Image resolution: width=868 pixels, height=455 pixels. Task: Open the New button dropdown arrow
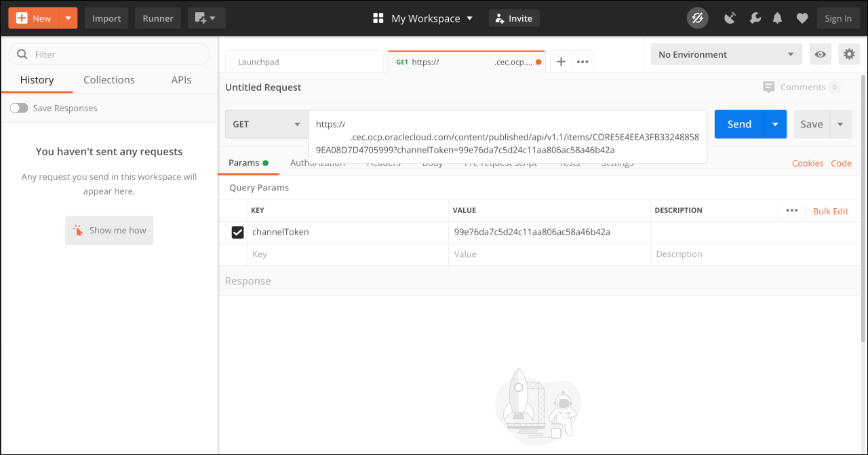68,18
